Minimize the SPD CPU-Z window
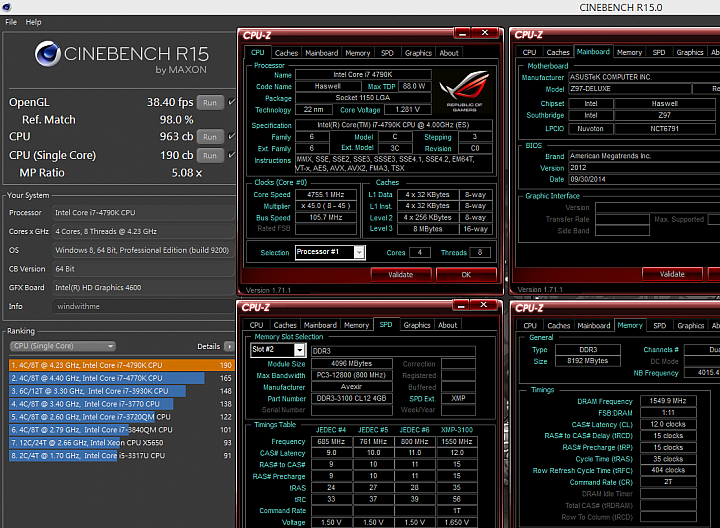This screenshot has height=528, width=720. [461, 305]
